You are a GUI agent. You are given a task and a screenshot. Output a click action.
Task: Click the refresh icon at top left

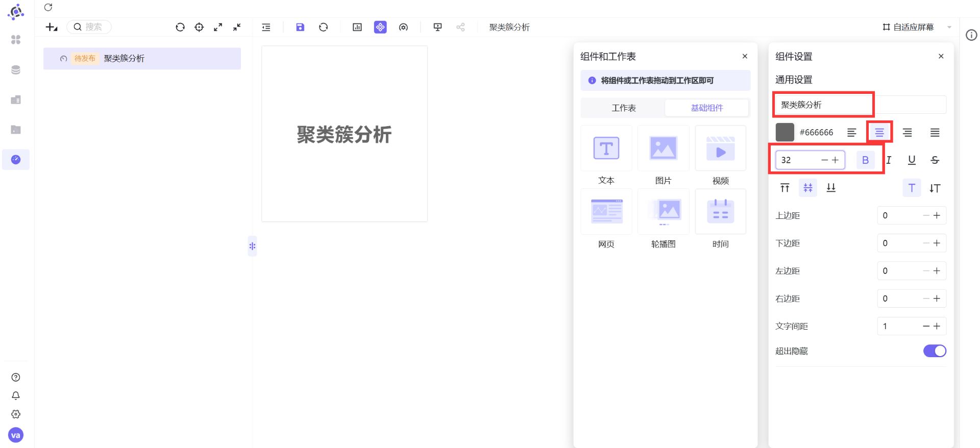pyautogui.click(x=48, y=7)
